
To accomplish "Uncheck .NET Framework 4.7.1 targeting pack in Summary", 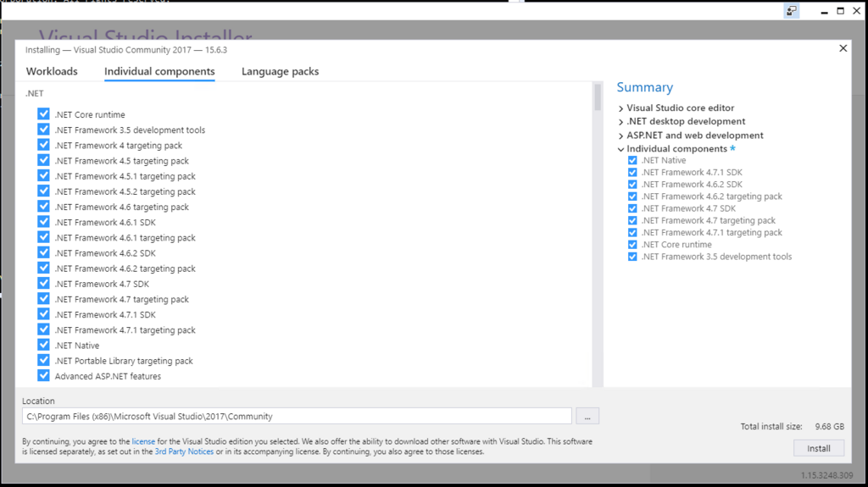I will (x=632, y=232).
